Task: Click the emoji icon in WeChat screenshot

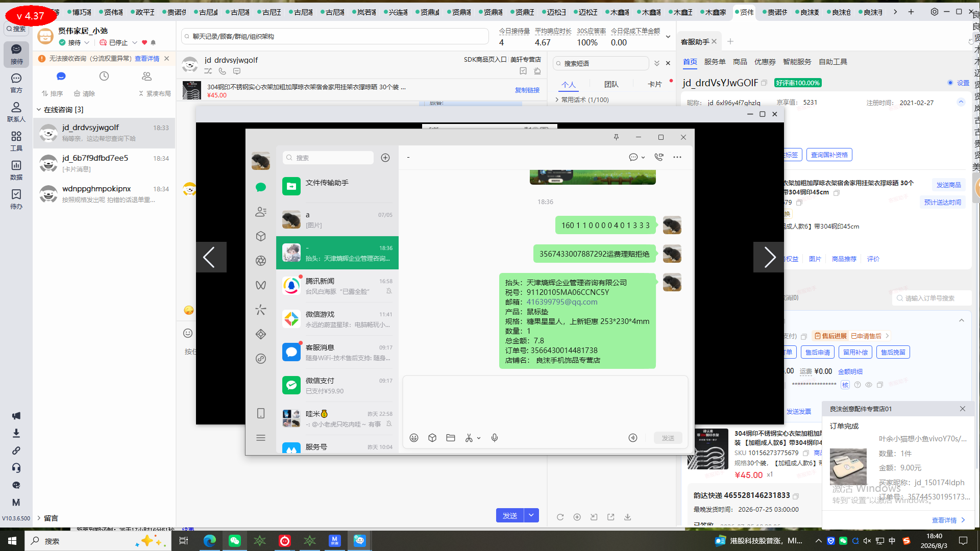Action: 414,438
